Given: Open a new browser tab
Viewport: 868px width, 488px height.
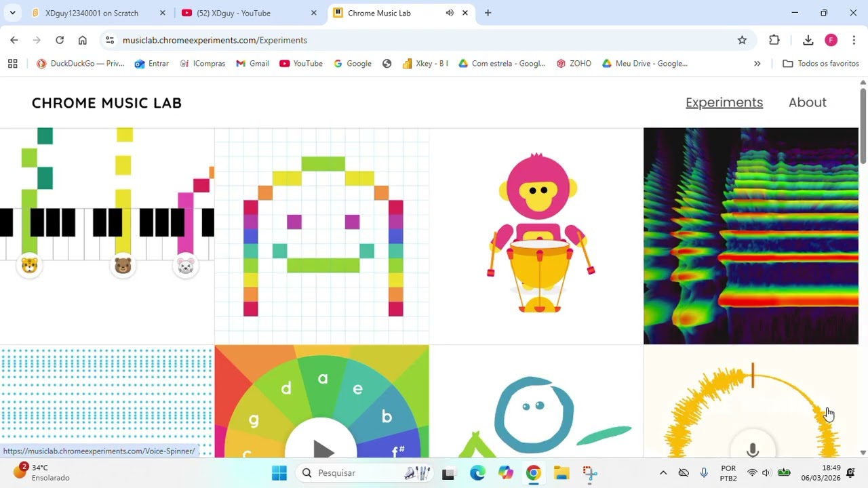Looking at the screenshot, I should coord(488,13).
